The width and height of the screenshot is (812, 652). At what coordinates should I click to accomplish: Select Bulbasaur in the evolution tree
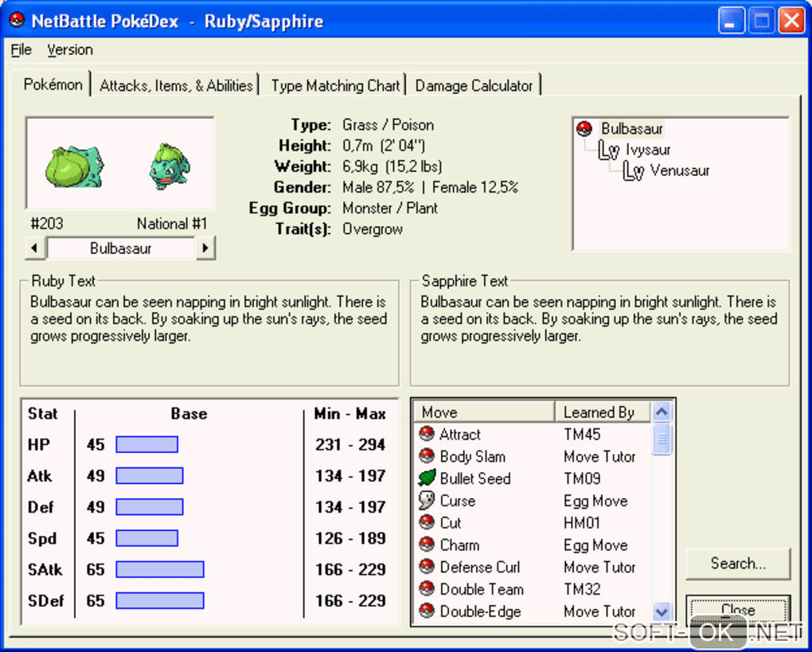click(632, 128)
